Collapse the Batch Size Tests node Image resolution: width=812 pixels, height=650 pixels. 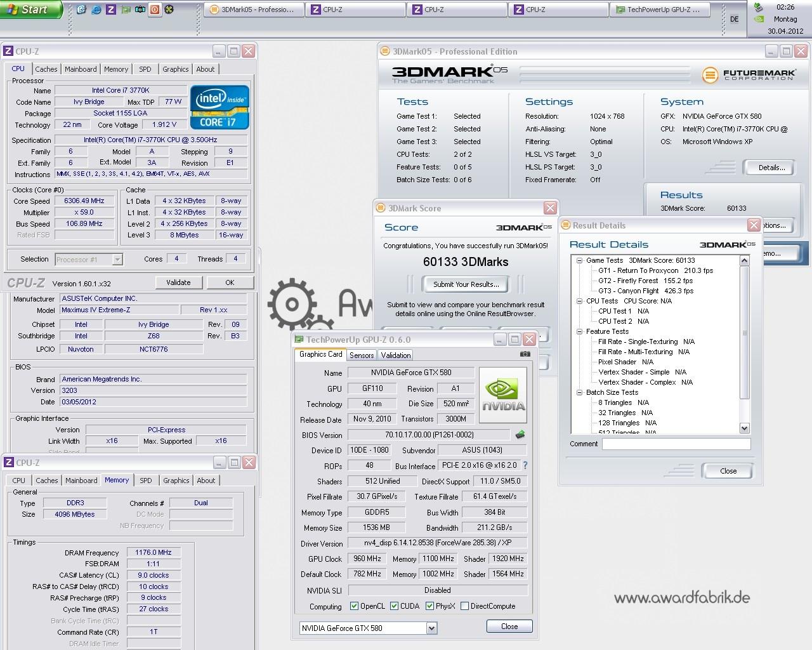(x=579, y=392)
